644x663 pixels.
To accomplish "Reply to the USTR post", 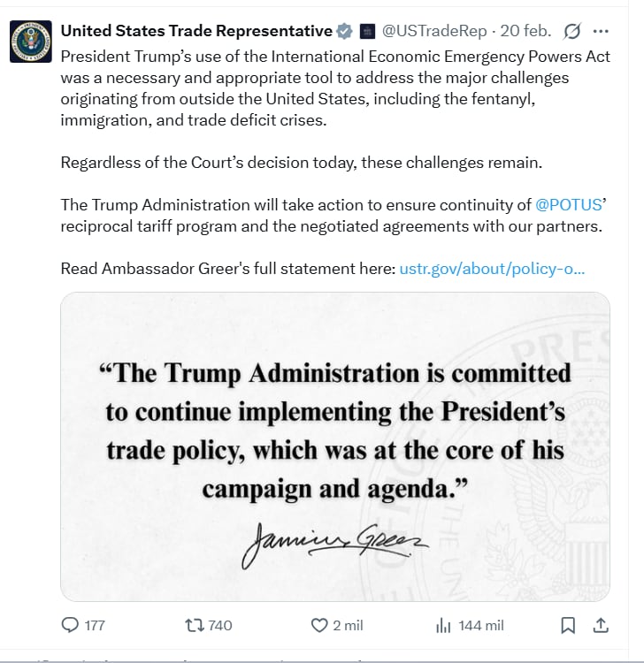I will coord(71,625).
